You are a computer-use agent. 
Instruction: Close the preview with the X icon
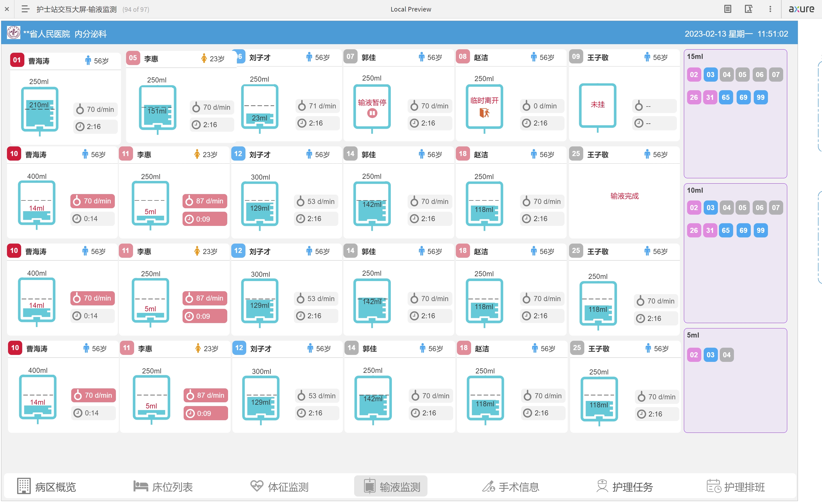(7, 9)
